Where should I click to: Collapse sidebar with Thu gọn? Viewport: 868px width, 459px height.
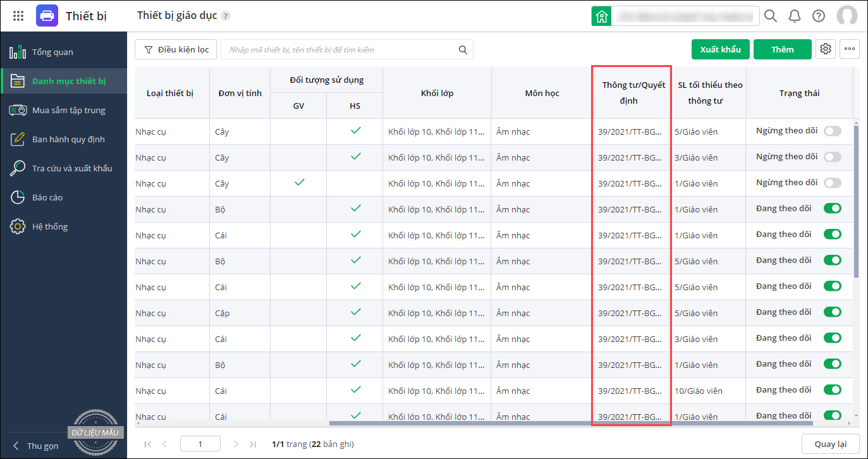36,446
